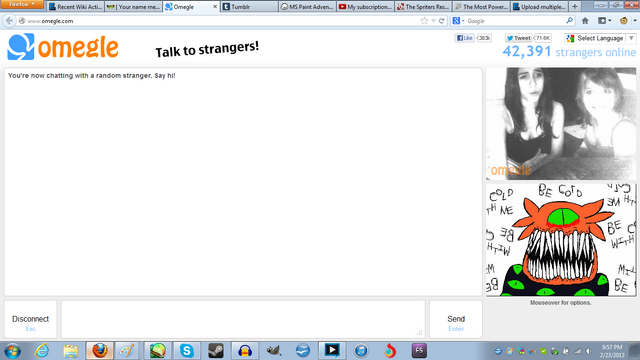The height and width of the screenshot is (360, 640).
Task: Bookmark page with the star icon
Action: click(424, 21)
